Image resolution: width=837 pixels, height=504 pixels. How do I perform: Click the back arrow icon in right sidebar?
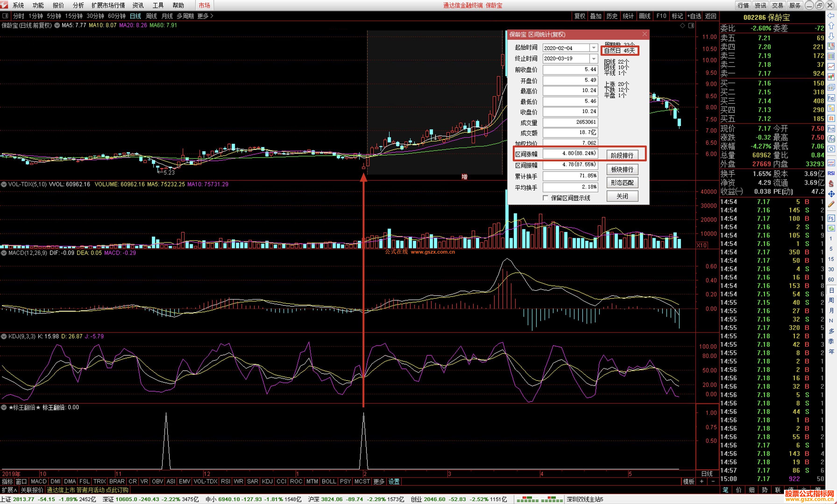coord(831,16)
